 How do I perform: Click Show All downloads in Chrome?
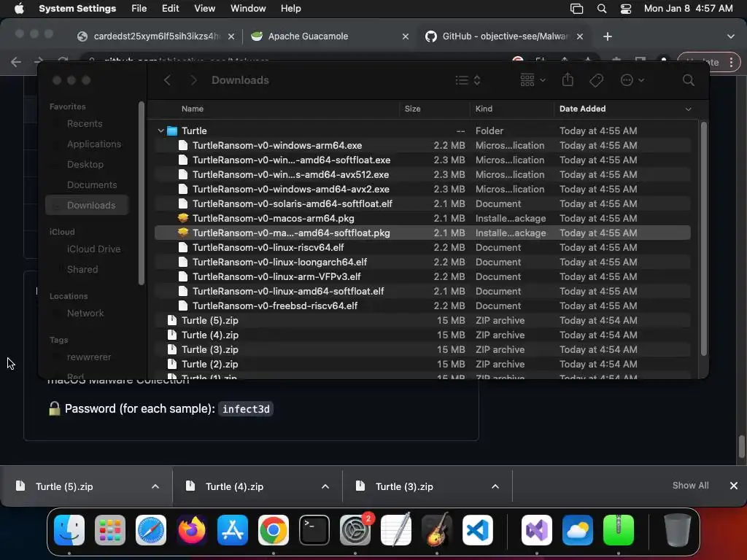pos(690,485)
